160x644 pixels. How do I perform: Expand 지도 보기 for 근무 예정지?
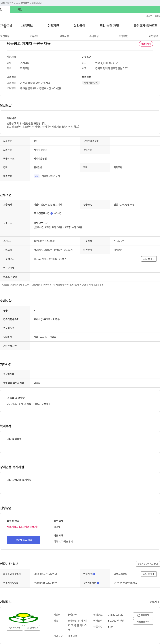149,259
